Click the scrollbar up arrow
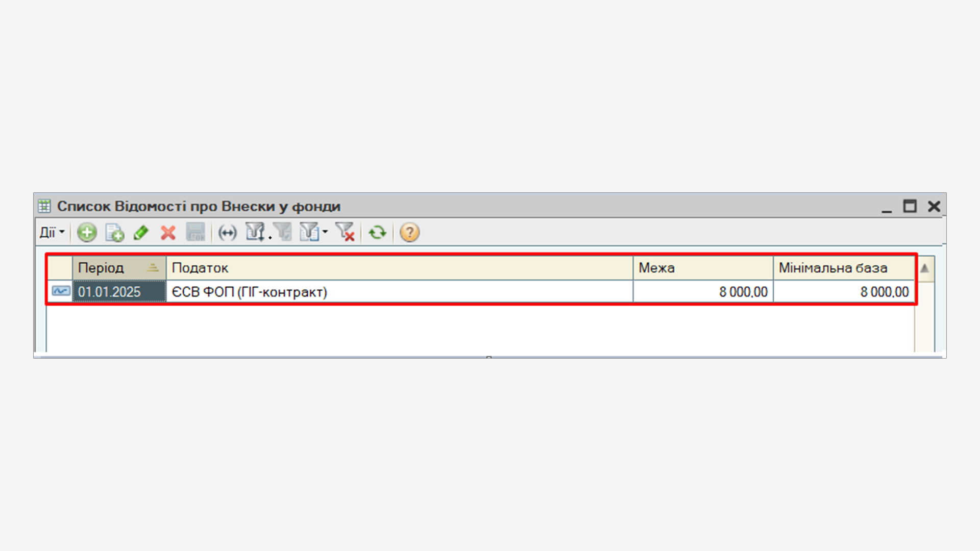 (x=924, y=268)
